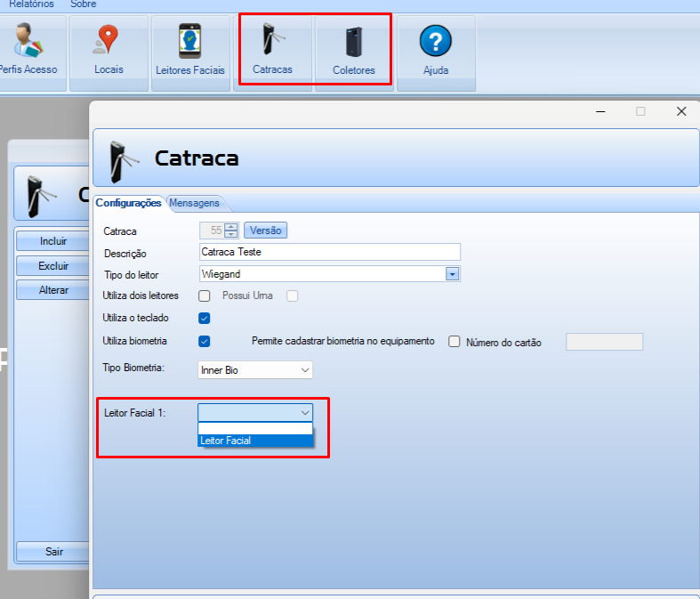Image resolution: width=700 pixels, height=599 pixels.
Task: Toggle the Possui Urna checkbox
Action: [293, 295]
